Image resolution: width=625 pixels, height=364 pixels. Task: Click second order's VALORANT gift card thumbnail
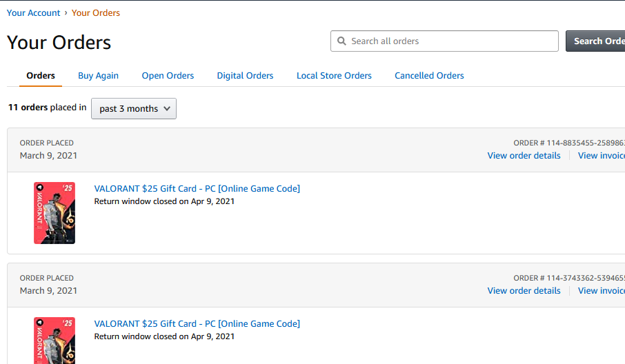point(54,341)
